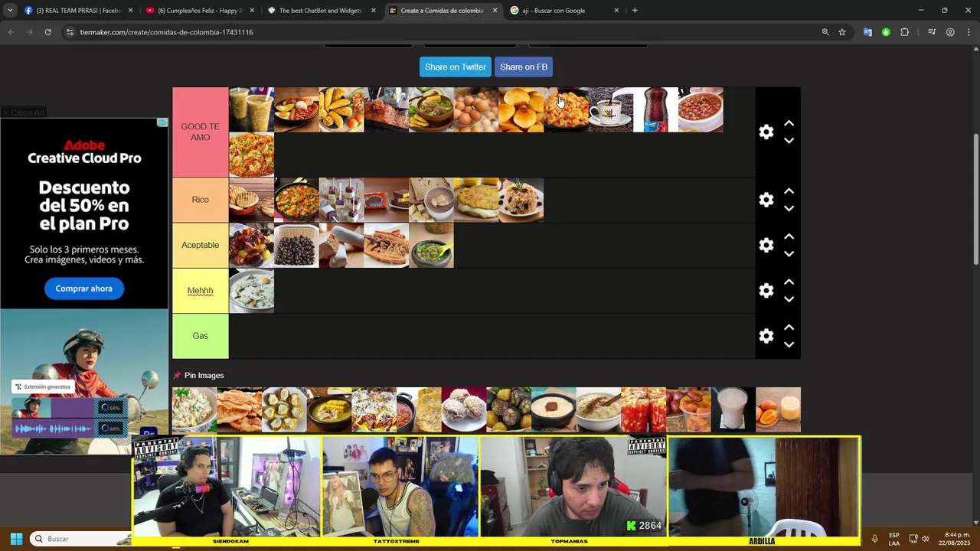Edit the pink GOOD TE AMO tier label

click(200, 132)
